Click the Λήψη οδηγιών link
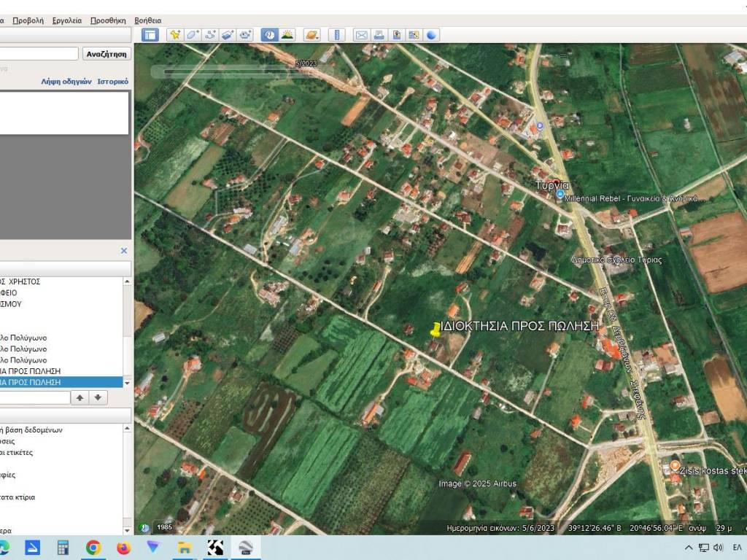 click(66, 82)
